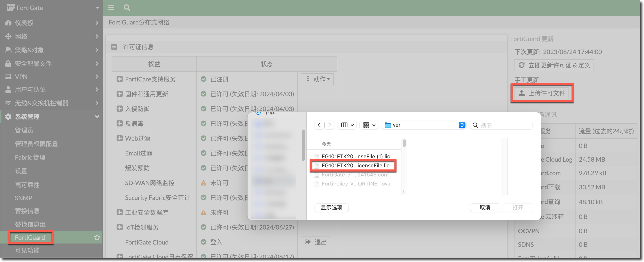Click the hamburger menu icon in top bar
This screenshot has width=644, height=262.
click(x=111, y=8)
